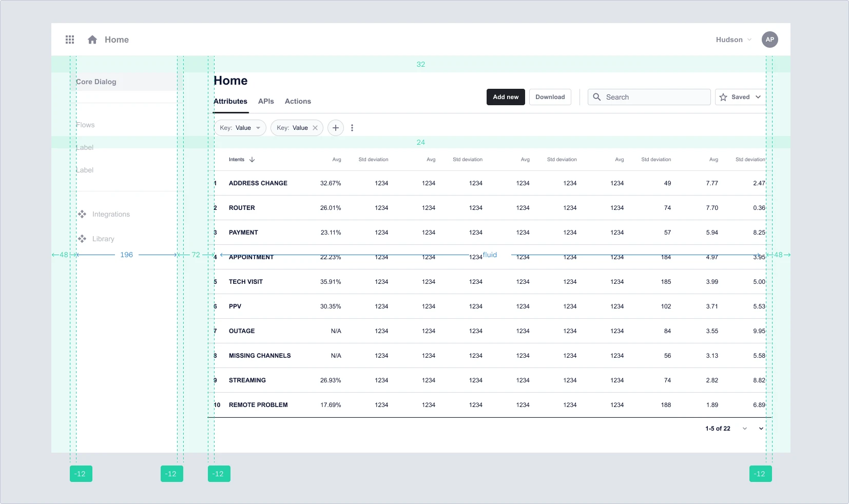Select the ROUTER intent row
Viewport: 849px width, 504px height.
tap(490, 208)
